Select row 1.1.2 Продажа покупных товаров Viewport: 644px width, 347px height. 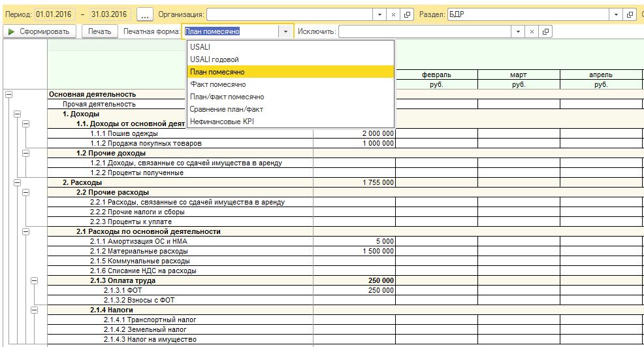(180, 144)
